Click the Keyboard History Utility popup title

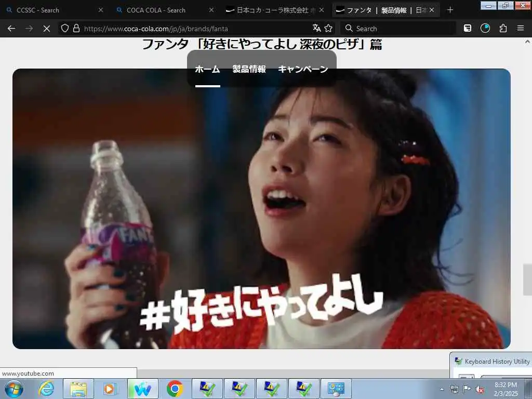497,362
